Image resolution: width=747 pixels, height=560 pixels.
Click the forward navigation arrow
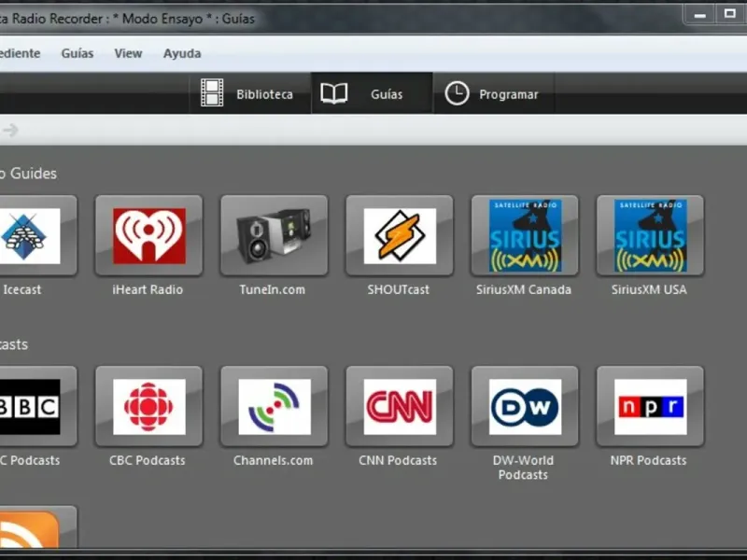[x=10, y=130]
